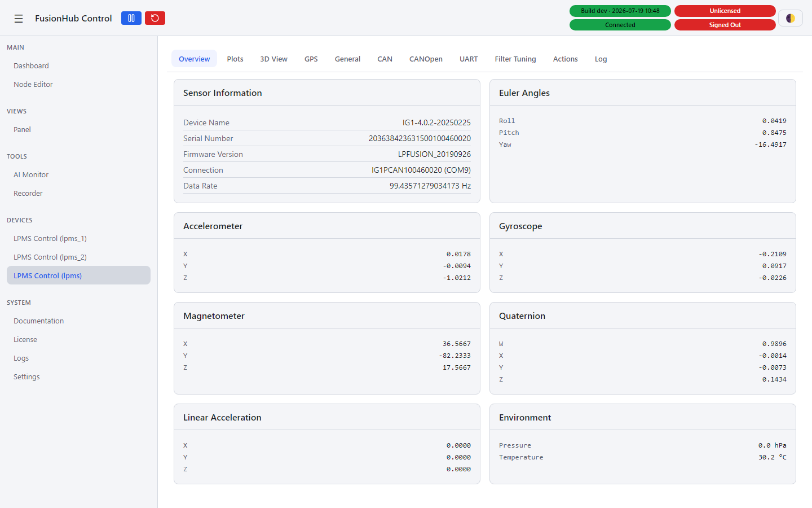Click connection value IG1PCAN100460020 (COM9)
The width and height of the screenshot is (812, 508).
click(x=421, y=170)
